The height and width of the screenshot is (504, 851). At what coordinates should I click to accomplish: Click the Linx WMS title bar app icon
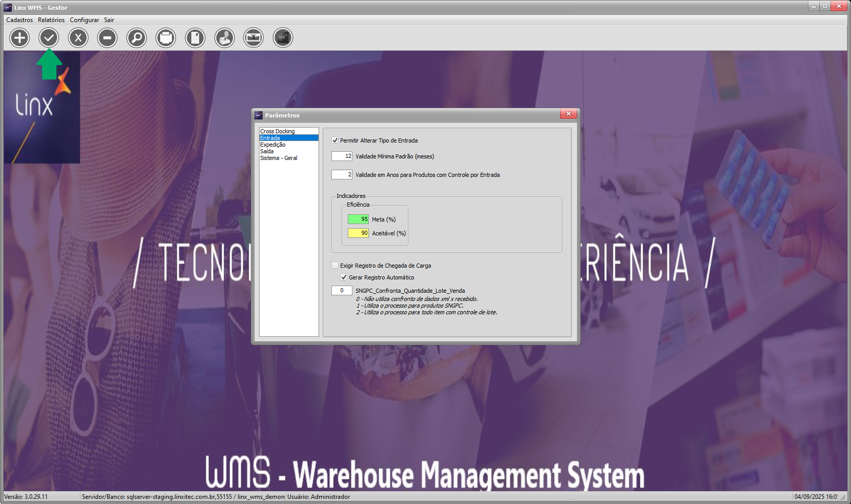(x=8, y=7)
